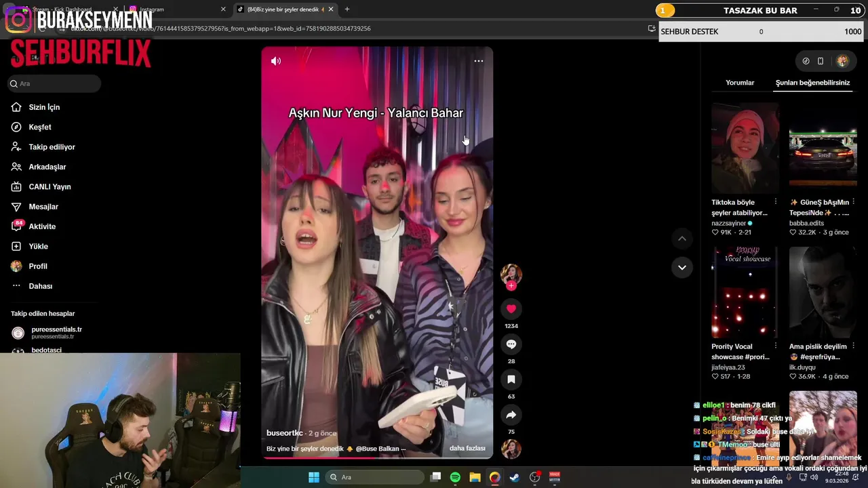Screen dimensions: 868x488
Task: Open the Windows Start menu
Action: [x=314, y=477]
